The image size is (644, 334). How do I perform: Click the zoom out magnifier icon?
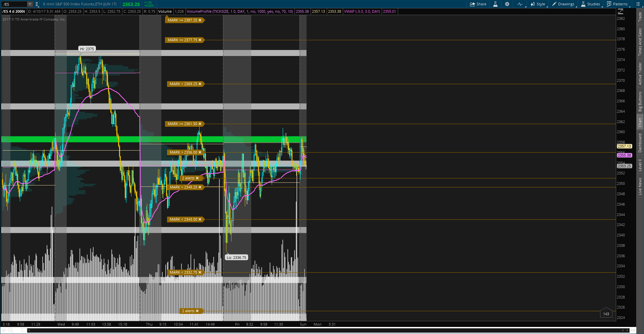pyautogui.click(x=10, y=330)
